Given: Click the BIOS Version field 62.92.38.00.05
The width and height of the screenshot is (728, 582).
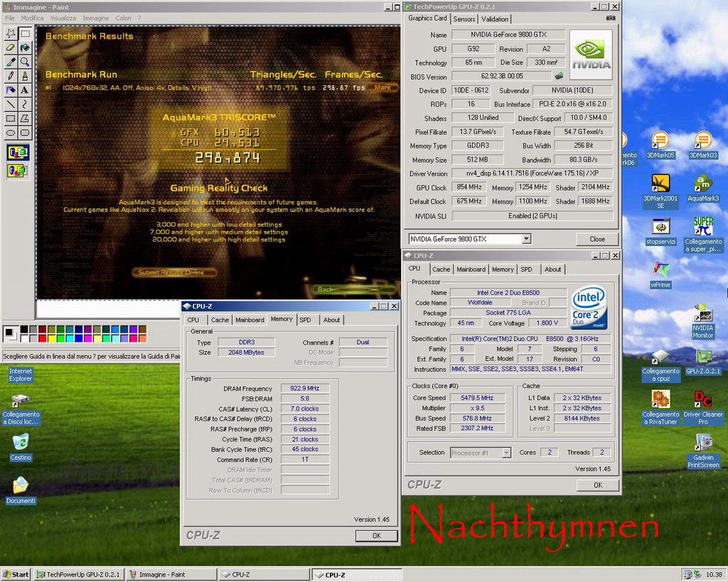Looking at the screenshot, I should click(x=502, y=76).
